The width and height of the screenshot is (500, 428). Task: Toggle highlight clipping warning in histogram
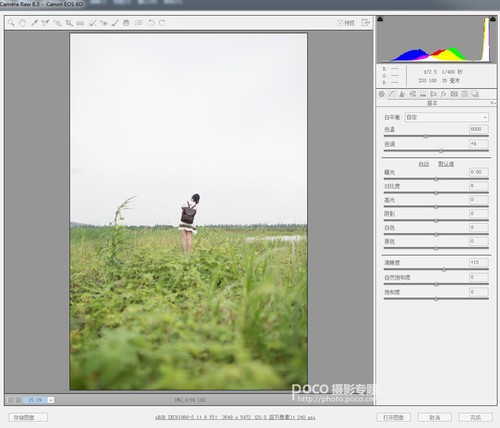pos(493,19)
